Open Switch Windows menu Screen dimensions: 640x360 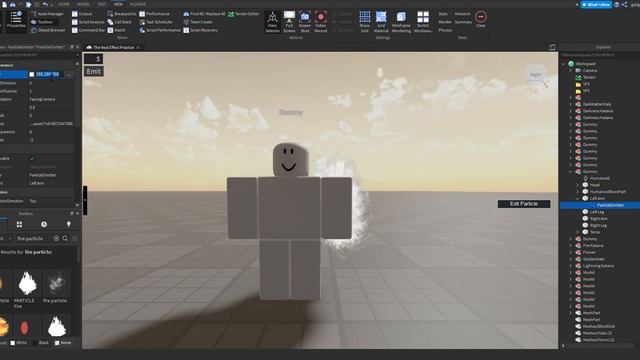423,22
